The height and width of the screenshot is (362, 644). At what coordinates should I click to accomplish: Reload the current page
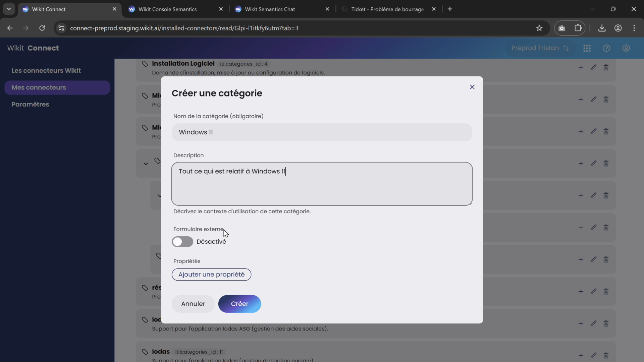click(42, 28)
